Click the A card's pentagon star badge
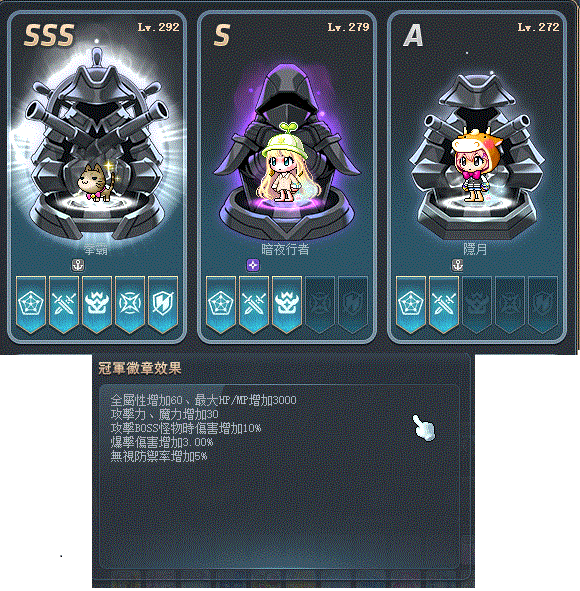 click(x=411, y=305)
